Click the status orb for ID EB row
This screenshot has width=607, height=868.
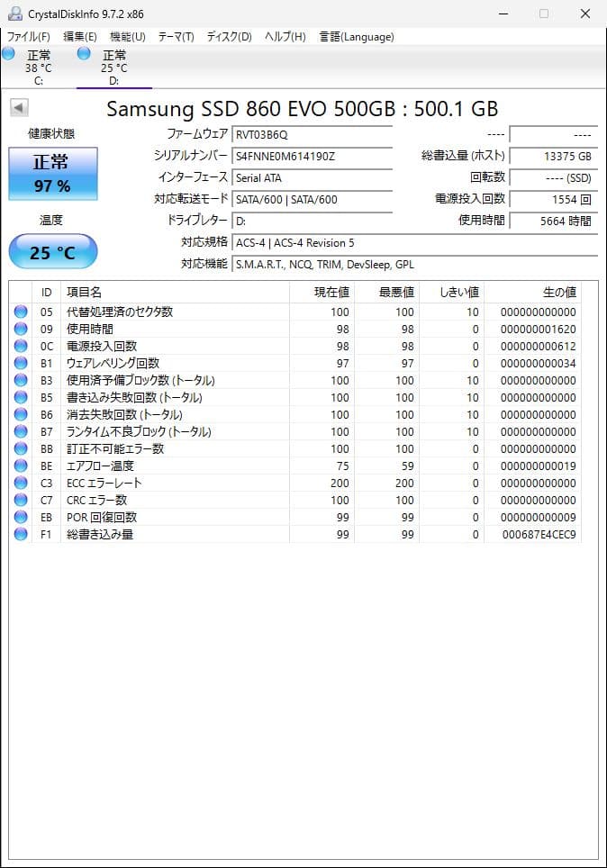coord(21,517)
